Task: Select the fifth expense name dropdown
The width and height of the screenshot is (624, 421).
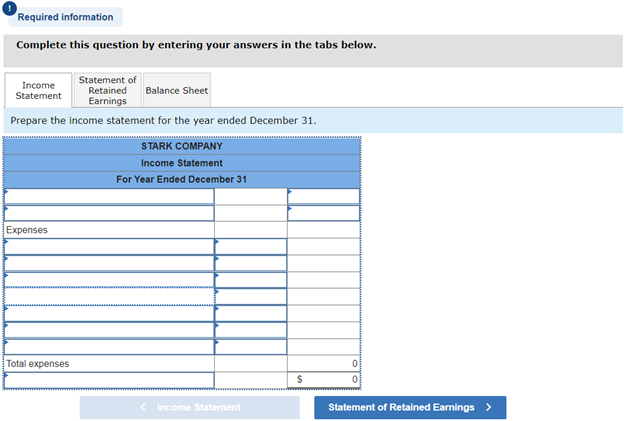Action: [109, 314]
